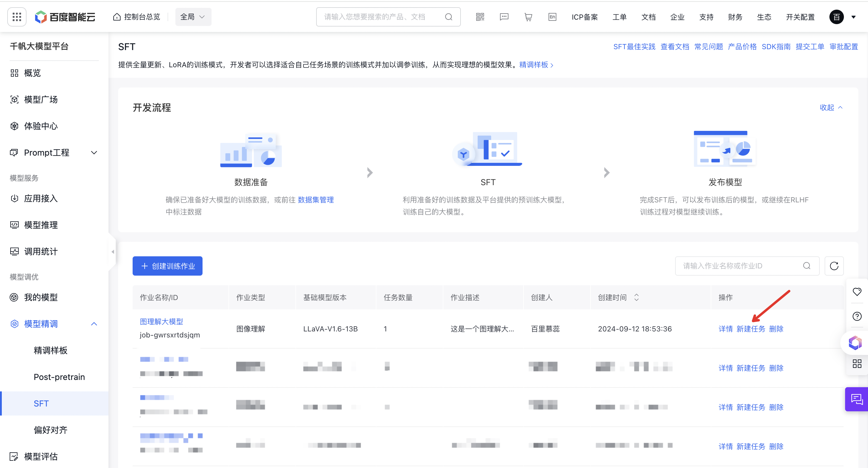Refresh the training job list
The width and height of the screenshot is (868, 468).
(834, 266)
